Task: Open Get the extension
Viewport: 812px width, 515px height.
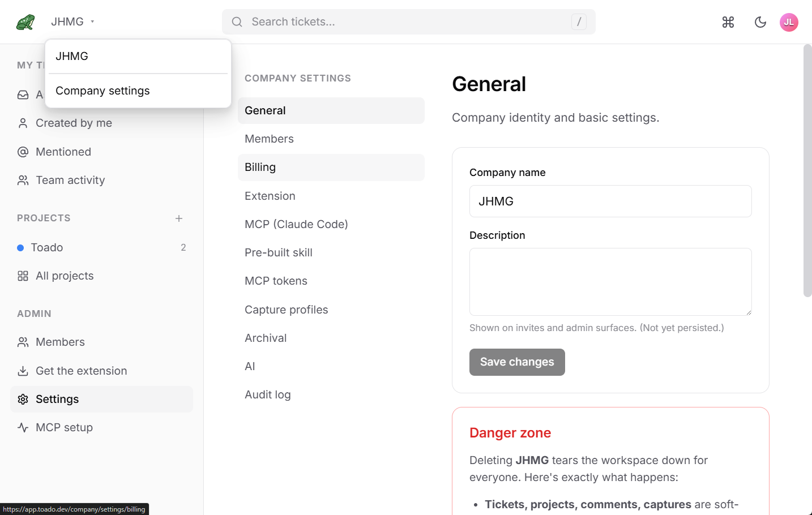Action: click(102, 371)
